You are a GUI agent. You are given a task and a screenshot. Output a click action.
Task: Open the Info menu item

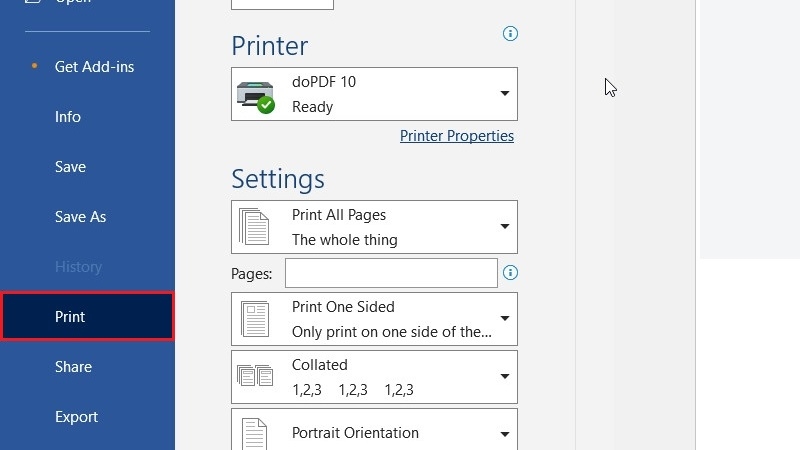[68, 117]
